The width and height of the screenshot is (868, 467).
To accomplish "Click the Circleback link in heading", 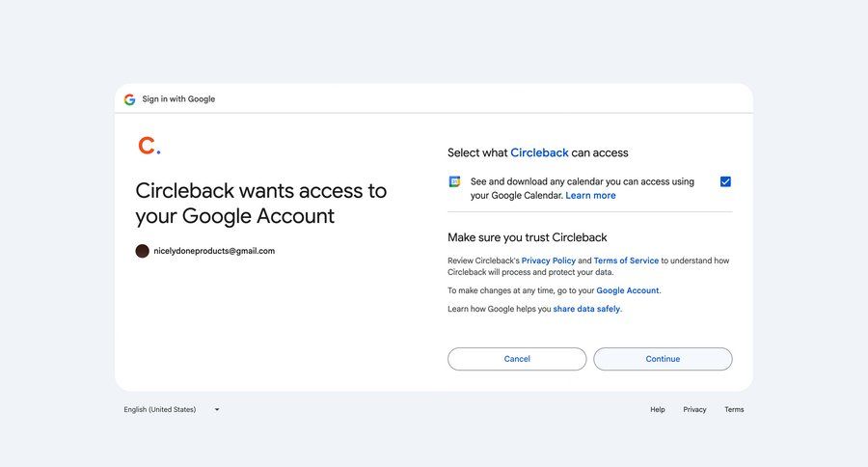I will 539,152.
